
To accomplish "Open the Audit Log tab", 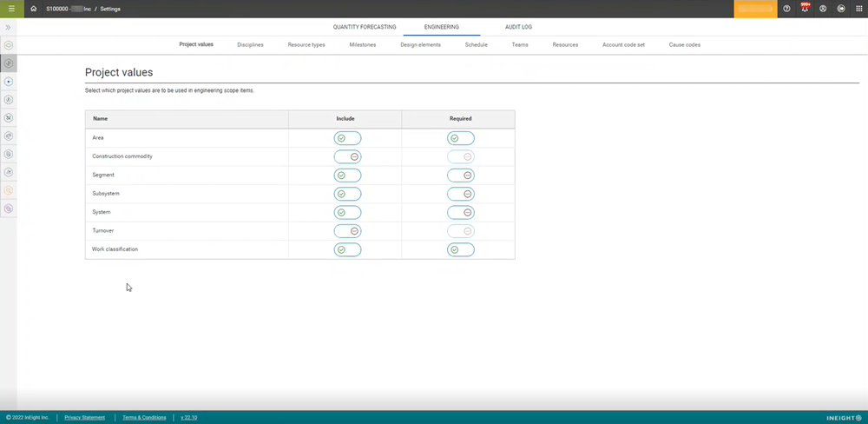I will coord(518,27).
